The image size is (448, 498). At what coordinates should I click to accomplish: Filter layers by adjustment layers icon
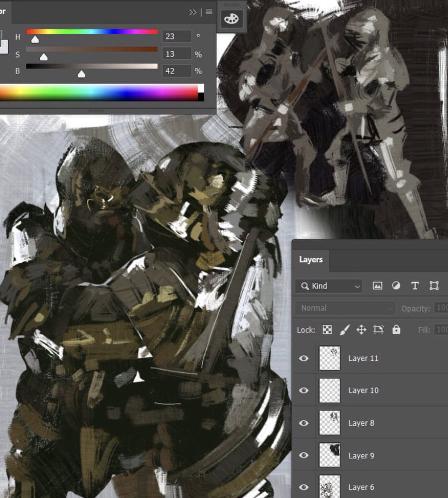tap(396, 286)
